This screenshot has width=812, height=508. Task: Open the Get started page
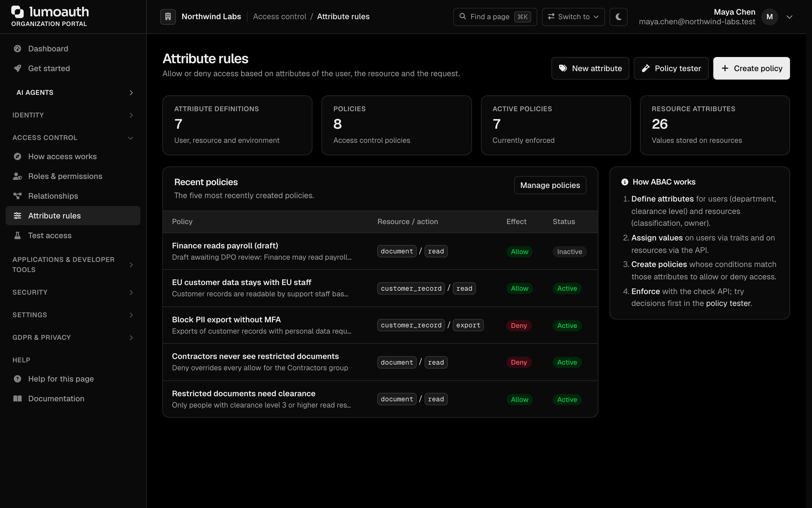pos(73,69)
